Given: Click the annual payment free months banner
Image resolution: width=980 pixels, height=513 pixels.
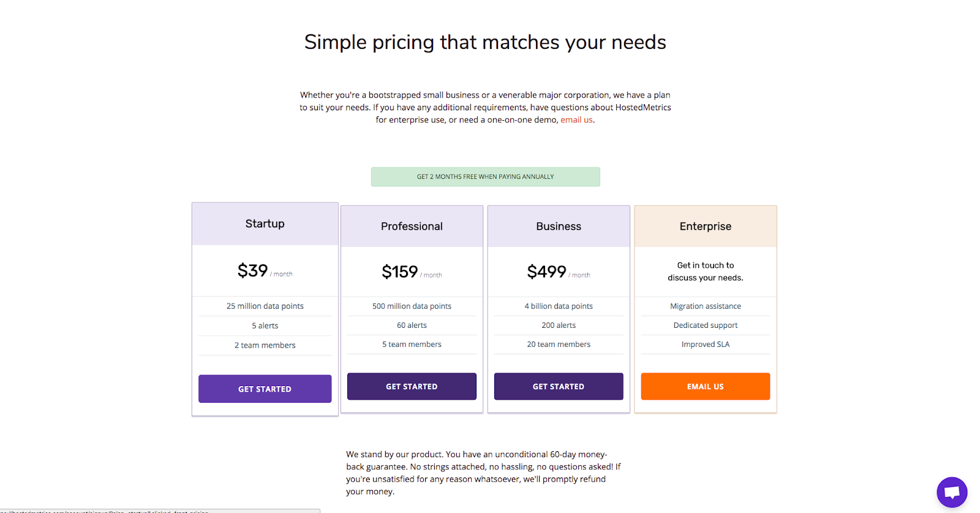Looking at the screenshot, I should [x=485, y=177].
